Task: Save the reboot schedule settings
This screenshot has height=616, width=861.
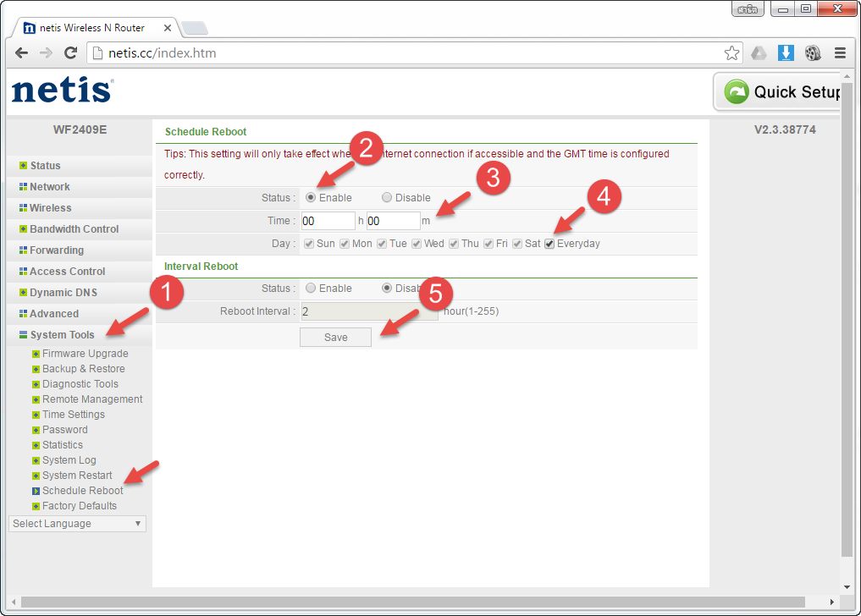Action: [x=335, y=337]
